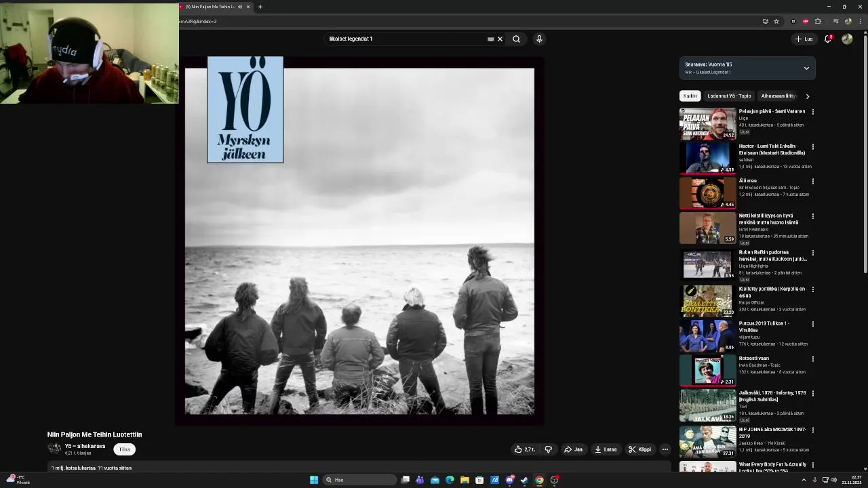
Task: Click the install app icon in address bar
Action: tap(766, 21)
